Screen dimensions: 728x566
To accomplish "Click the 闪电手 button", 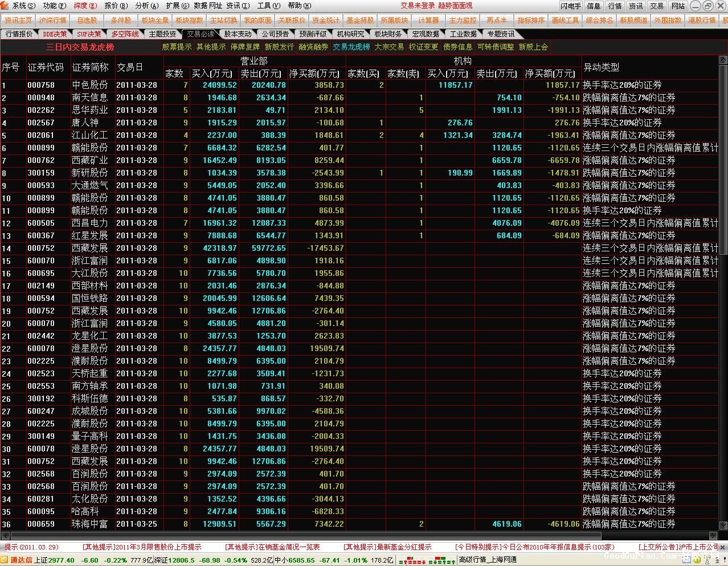I will click(571, 6).
